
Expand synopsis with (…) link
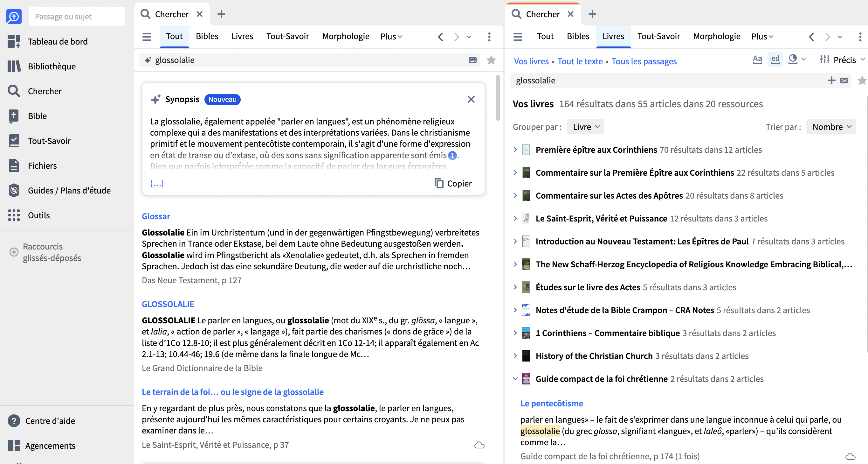pos(157,183)
